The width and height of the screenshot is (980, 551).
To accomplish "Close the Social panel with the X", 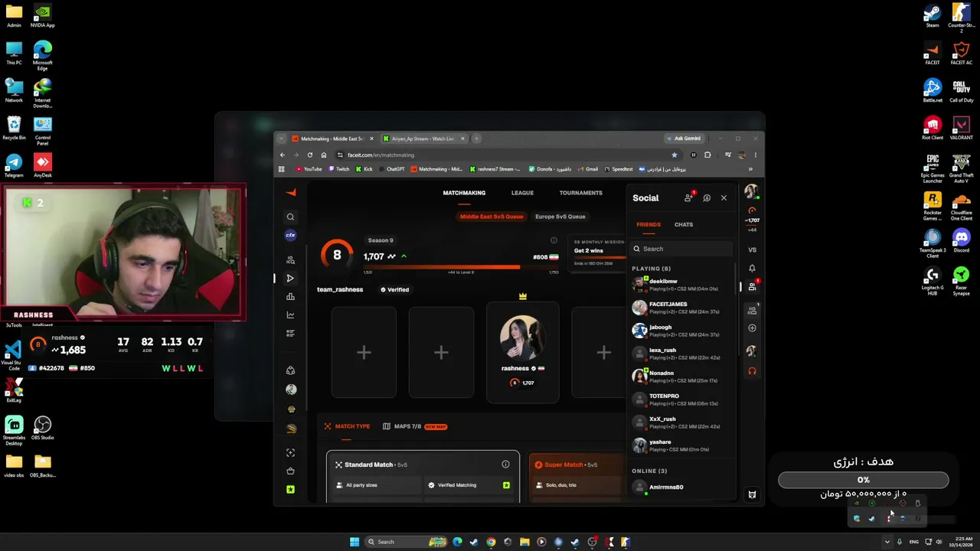I will (x=724, y=197).
